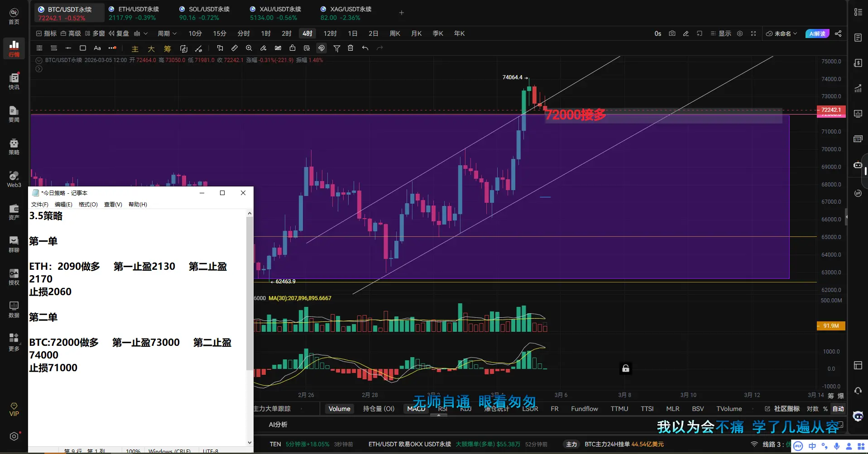Select the magnifier zoom-in tool
The image size is (868, 454).
(x=249, y=48)
